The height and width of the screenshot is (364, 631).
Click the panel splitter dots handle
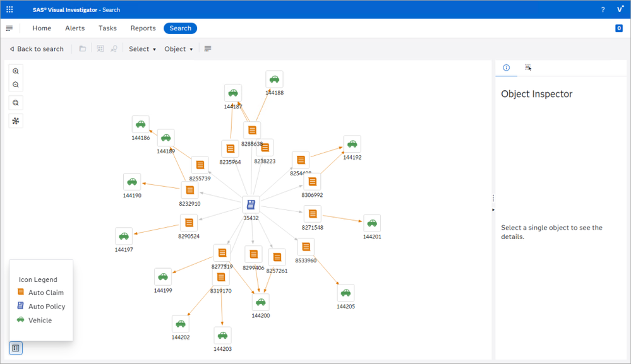(493, 198)
